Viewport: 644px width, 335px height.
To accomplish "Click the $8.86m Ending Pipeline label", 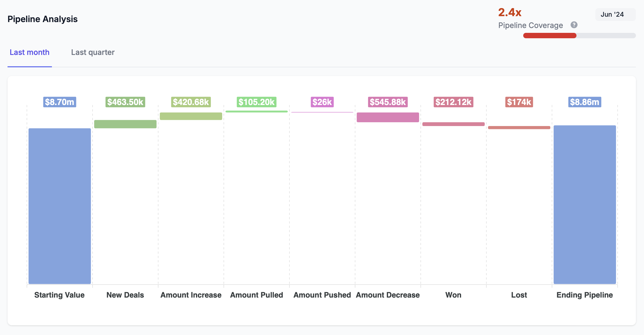I will [584, 102].
